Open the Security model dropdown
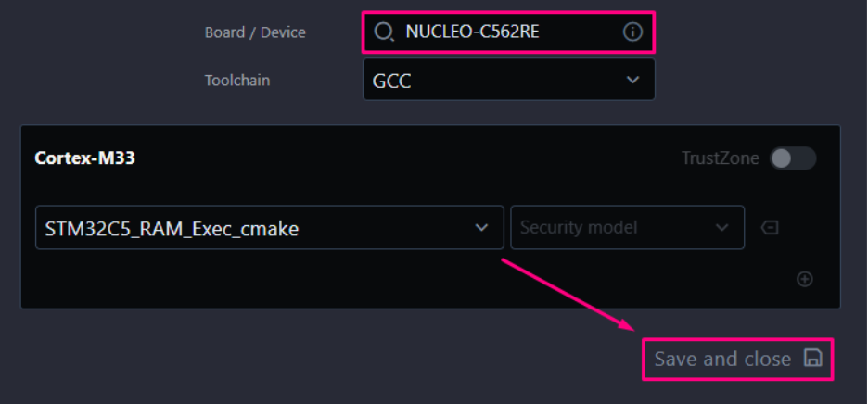 [x=627, y=227]
